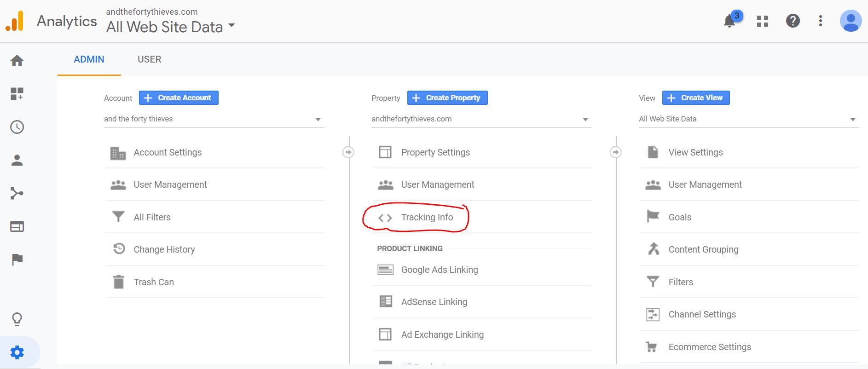The height and width of the screenshot is (369, 868).
Task: Click the Account Settings building icon
Action: pos(118,153)
